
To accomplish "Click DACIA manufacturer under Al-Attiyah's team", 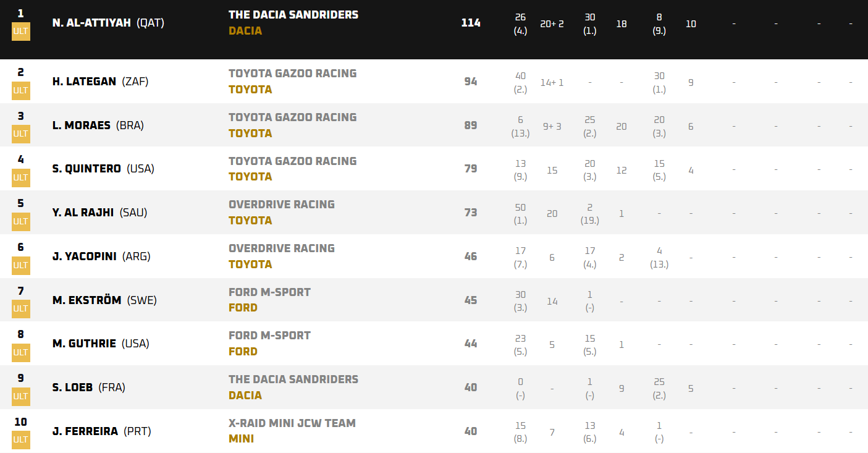I will click(245, 31).
